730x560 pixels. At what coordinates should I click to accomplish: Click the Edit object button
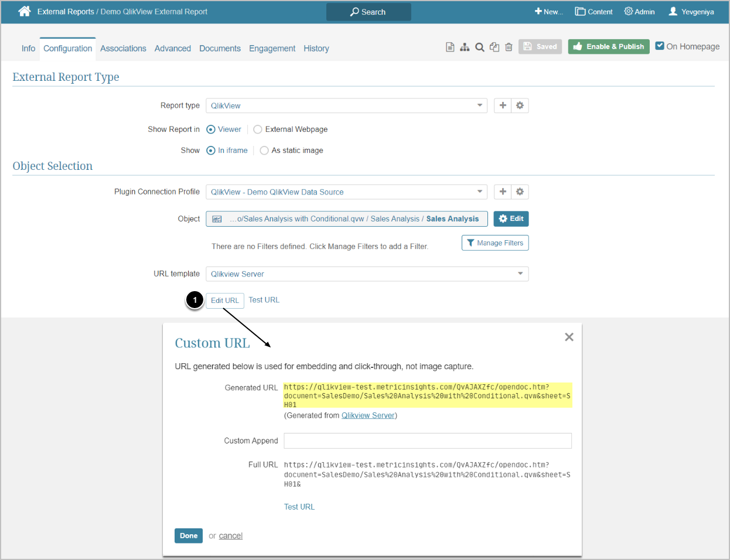point(511,218)
